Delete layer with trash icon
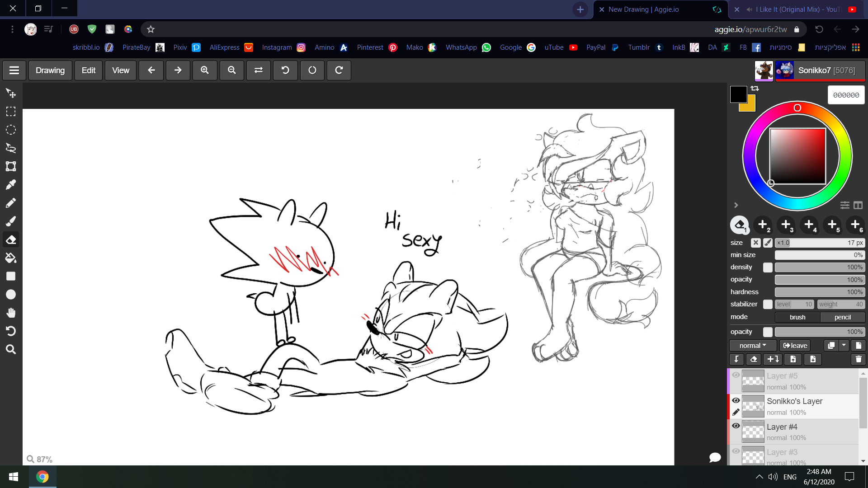 click(x=858, y=359)
